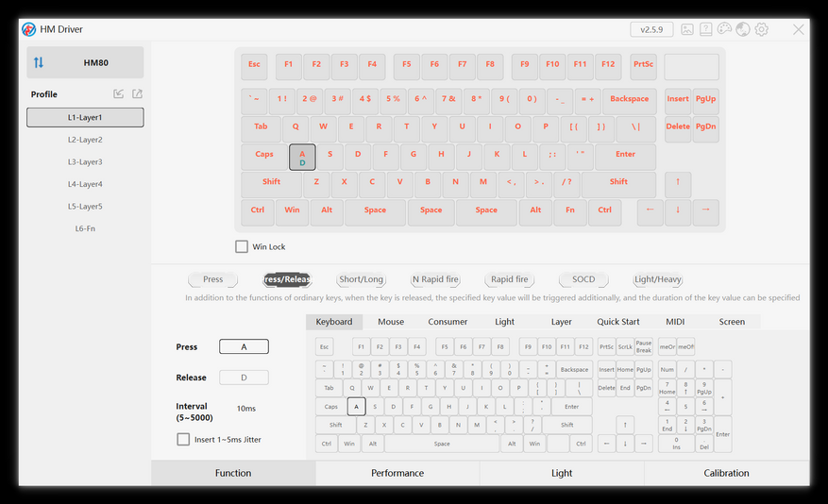
Task: Open the help manual book icon
Action: pos(705,29)
